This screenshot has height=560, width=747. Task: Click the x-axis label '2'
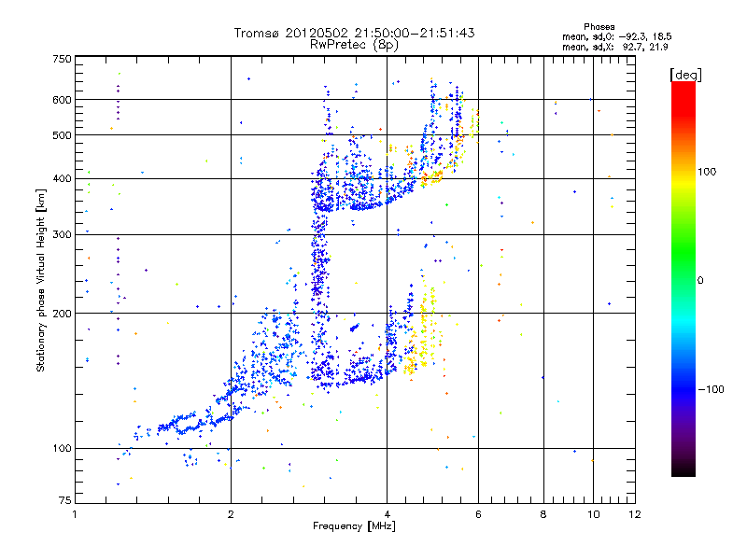click(x=231, y=514)
